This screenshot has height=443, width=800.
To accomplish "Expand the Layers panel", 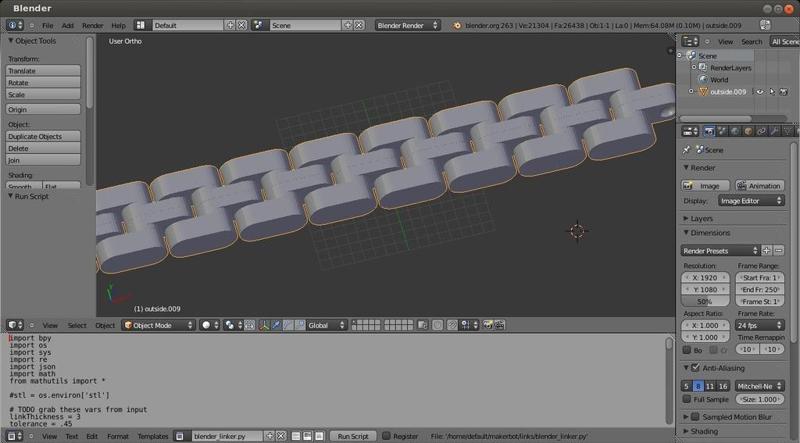I will point(700,217).
